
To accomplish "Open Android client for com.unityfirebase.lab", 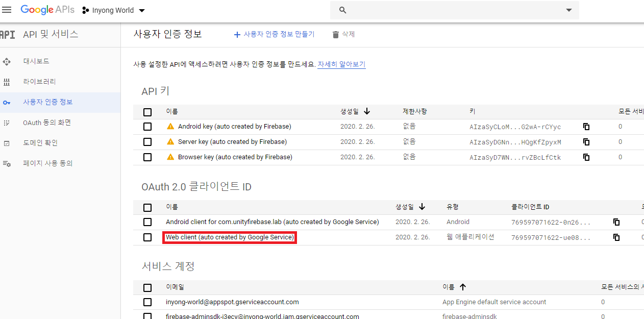I will (x=273, y=222).
